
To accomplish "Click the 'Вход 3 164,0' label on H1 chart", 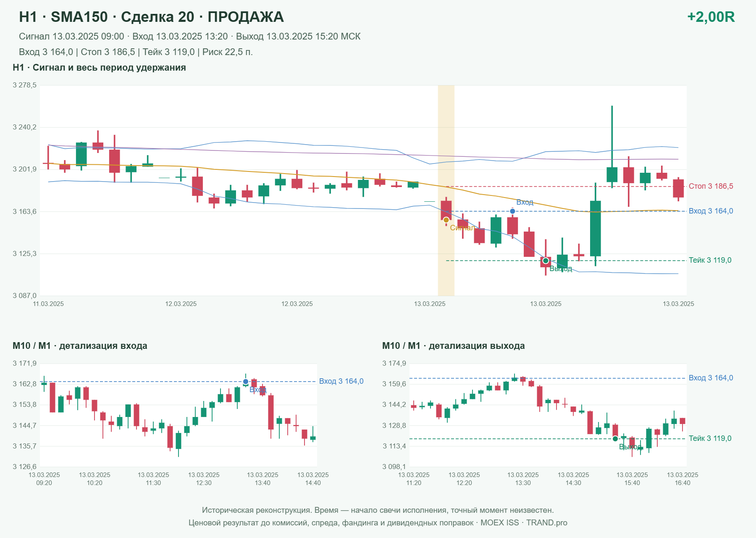I will [x=711, y=211].
